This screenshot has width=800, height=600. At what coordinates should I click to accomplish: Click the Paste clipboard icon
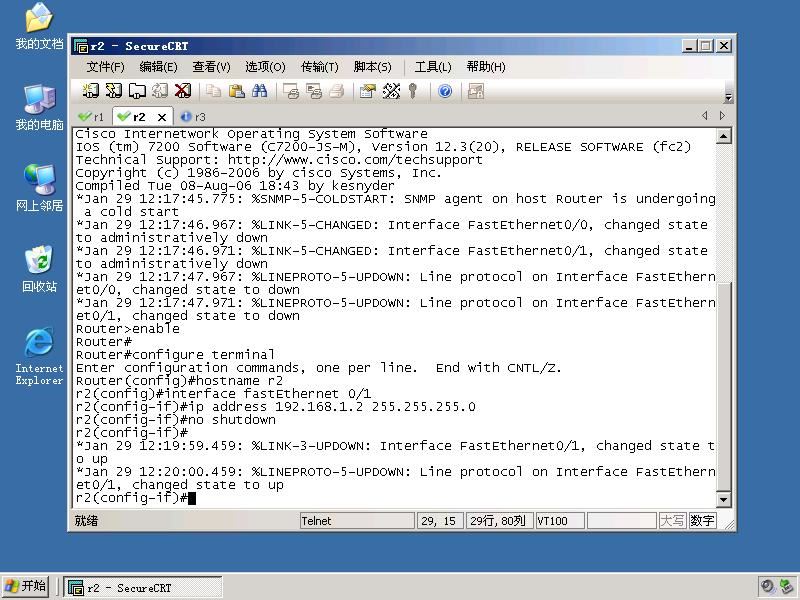236,91
